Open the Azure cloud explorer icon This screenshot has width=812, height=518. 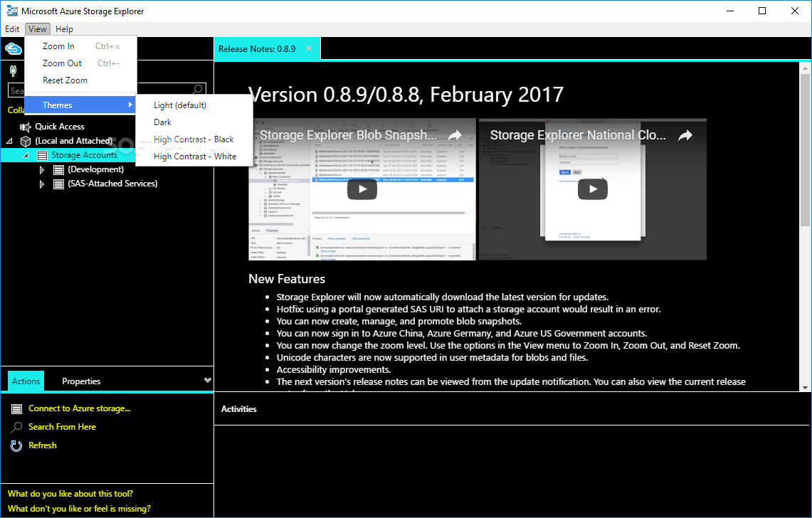14,48
